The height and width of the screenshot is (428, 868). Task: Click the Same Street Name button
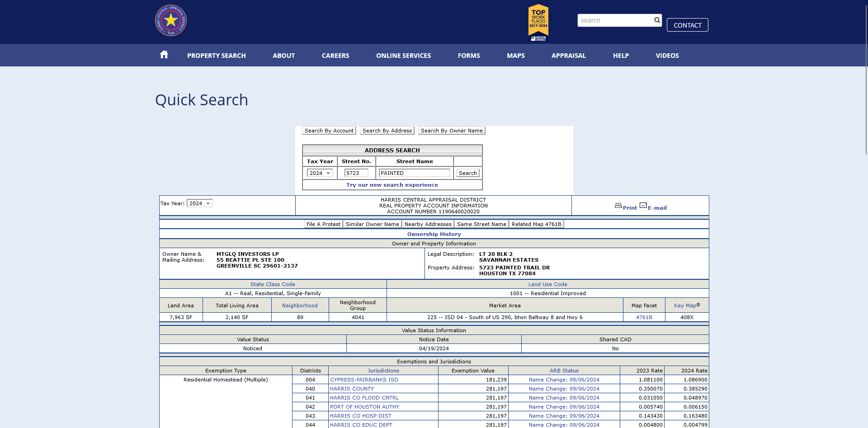point(481,224)
